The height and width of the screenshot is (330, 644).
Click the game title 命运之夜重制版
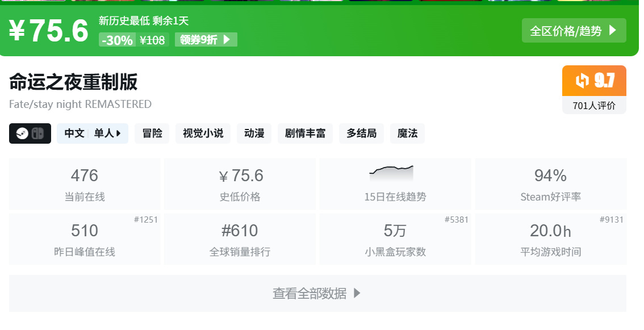(x=73, y=81)
